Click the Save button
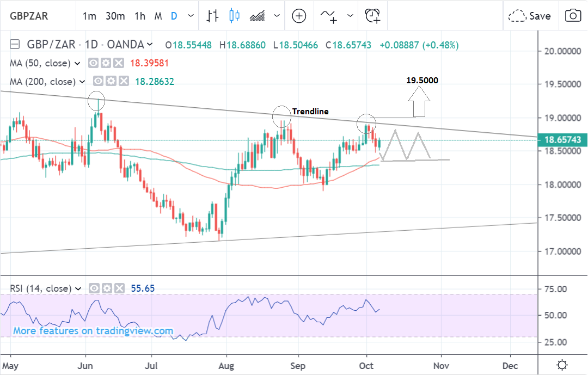Screen dimensions: 588x375 (x=530, y=16)
